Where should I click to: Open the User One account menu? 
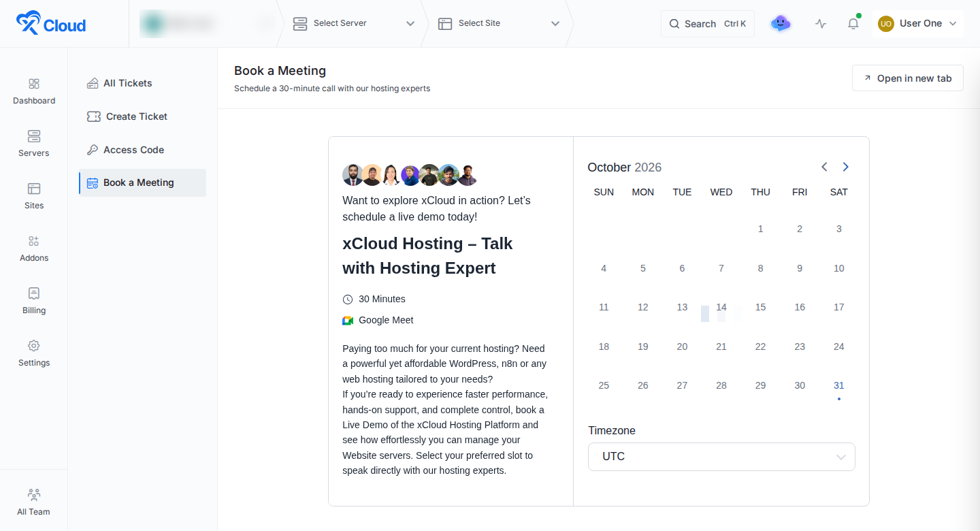coord(917,24)
